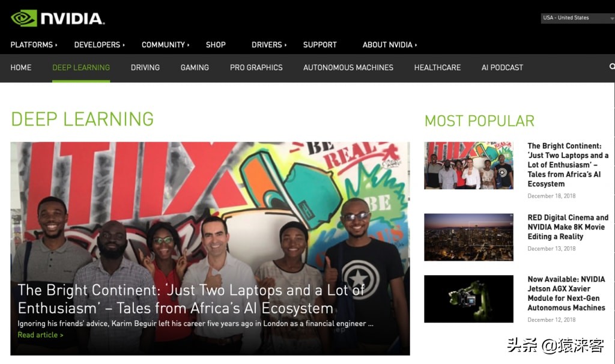
Task: Open the SHOP menu item
Action: tap(216, 44)
